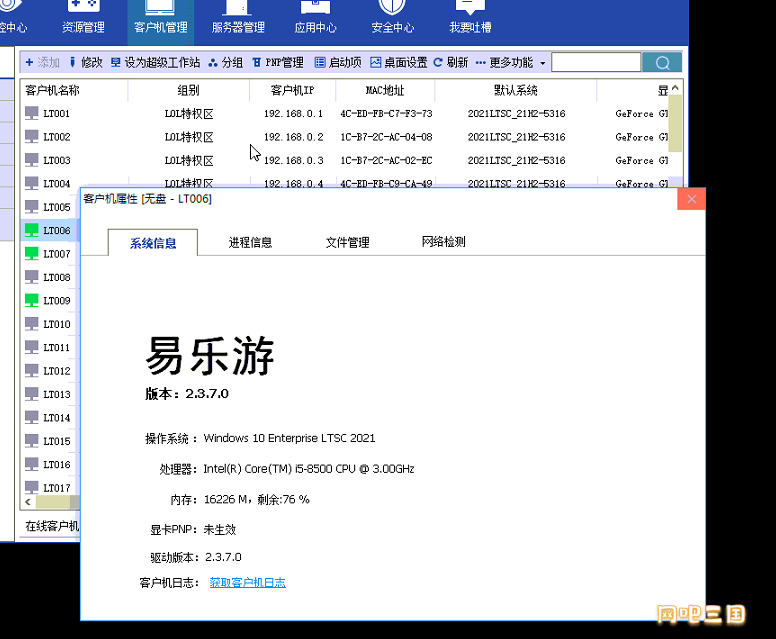The height and width of the screenshot is (639, 776).
Task: Sort by MAC地址 column header
Action: tap(385, 91)
